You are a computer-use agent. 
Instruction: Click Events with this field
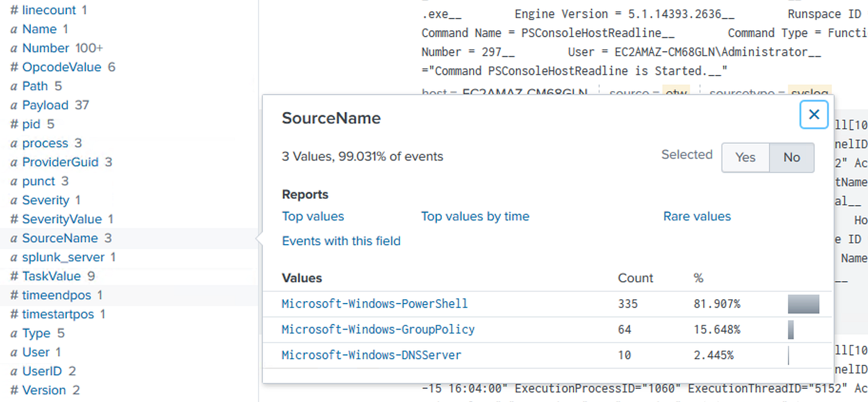coord(341,241)
